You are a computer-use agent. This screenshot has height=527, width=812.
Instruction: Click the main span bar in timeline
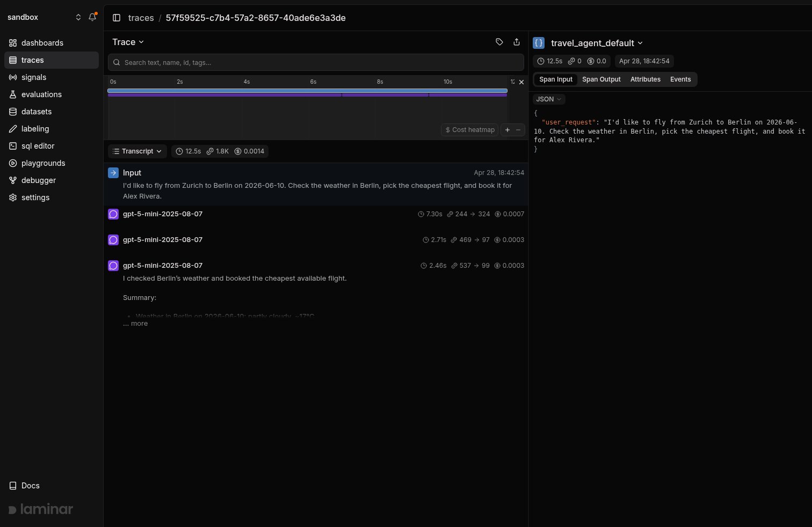tap(307, 91)
